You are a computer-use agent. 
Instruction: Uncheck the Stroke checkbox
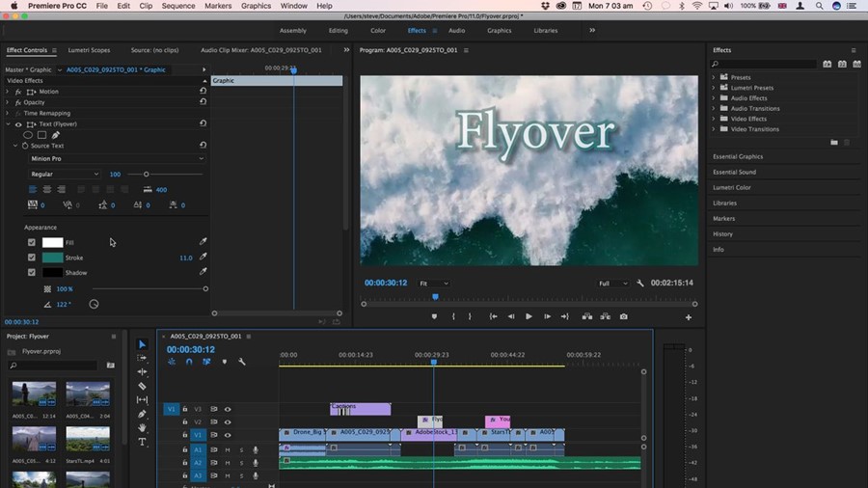click(x=32, y=258)
